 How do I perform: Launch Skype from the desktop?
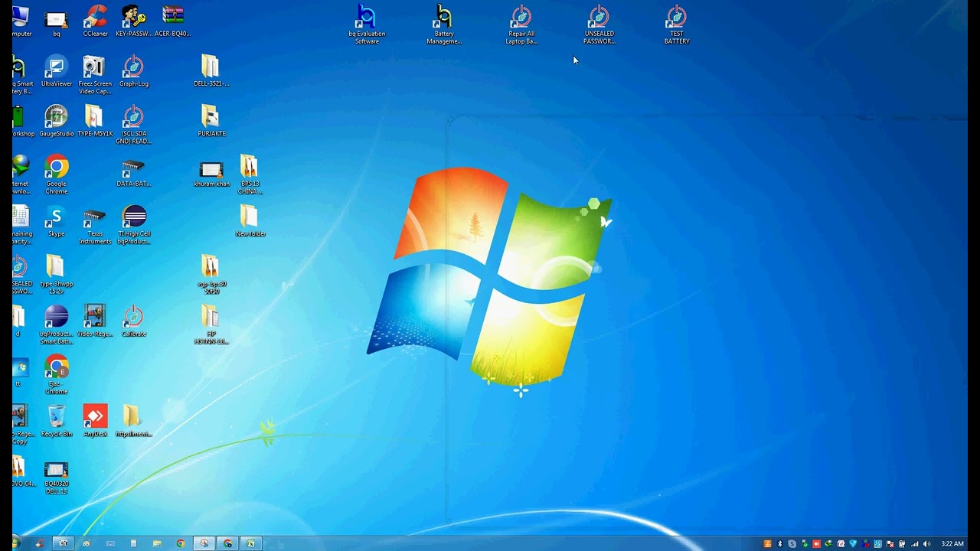click(56, 221)
